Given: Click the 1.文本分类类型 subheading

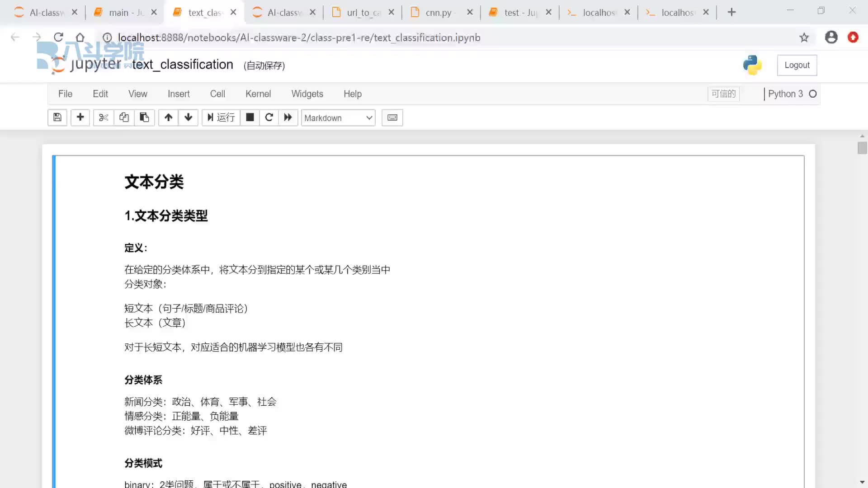Looking at the screenshot, I should [166, 216].
